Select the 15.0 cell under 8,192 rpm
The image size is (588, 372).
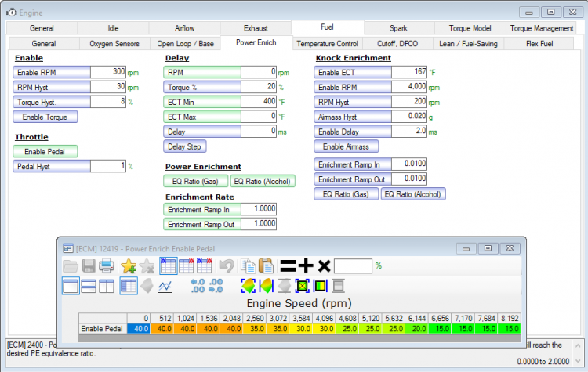click(509, 329)
